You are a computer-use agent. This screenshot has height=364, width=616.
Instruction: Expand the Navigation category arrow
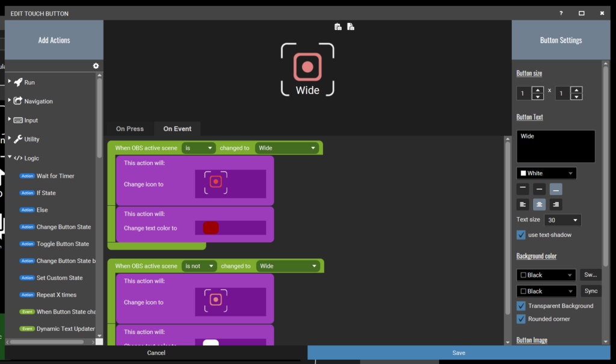[10, 100]
